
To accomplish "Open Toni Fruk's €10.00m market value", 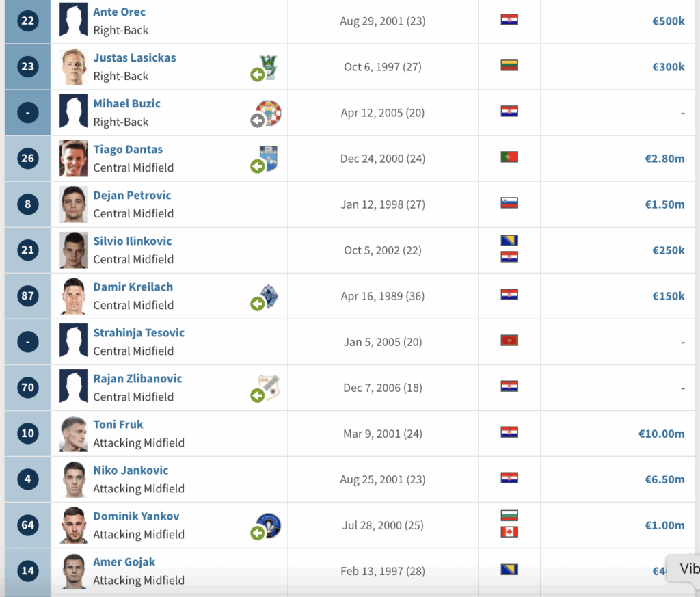I will tap(662, 434).
